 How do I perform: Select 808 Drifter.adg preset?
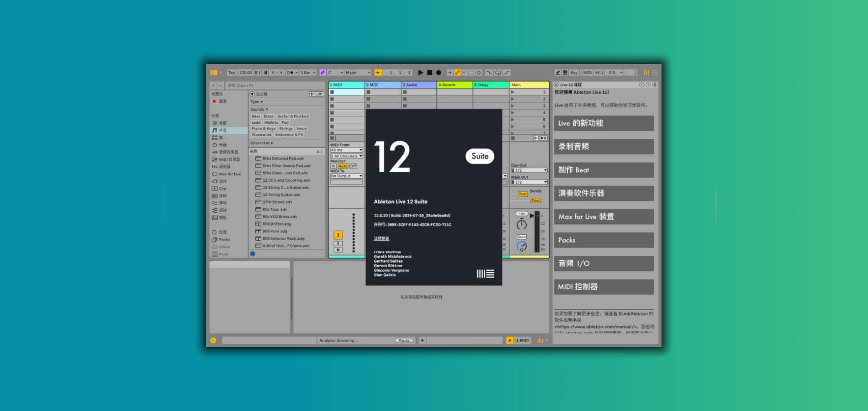277,224
